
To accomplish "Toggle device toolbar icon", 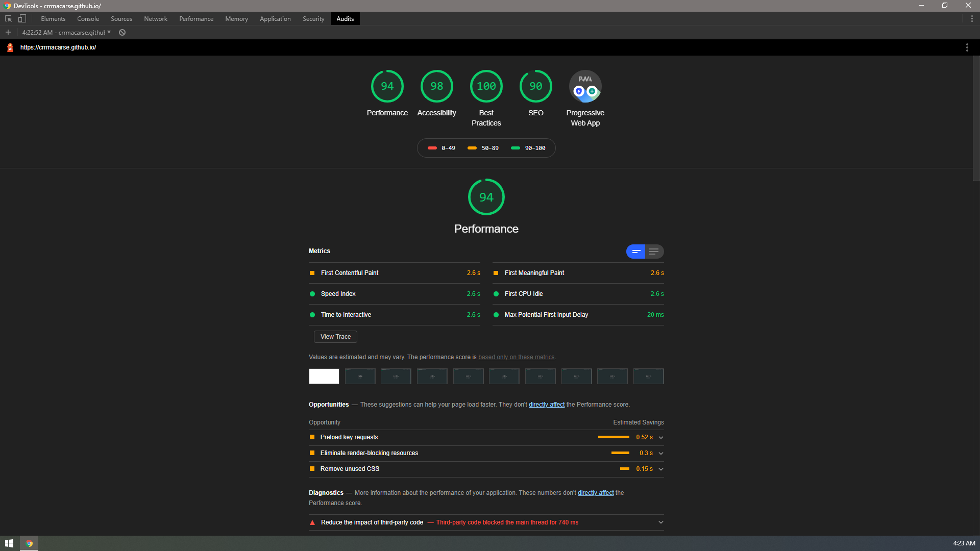I will pyautogui.click(x=22, y=19).
